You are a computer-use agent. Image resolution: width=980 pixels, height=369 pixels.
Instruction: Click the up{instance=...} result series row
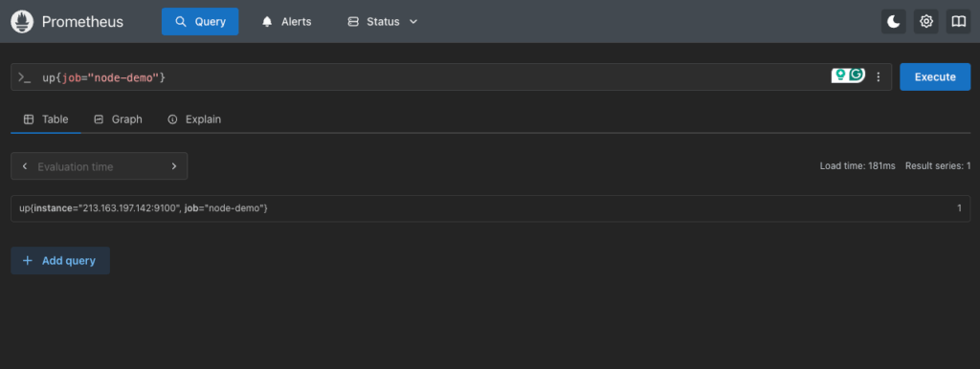[x=490, y=208]
